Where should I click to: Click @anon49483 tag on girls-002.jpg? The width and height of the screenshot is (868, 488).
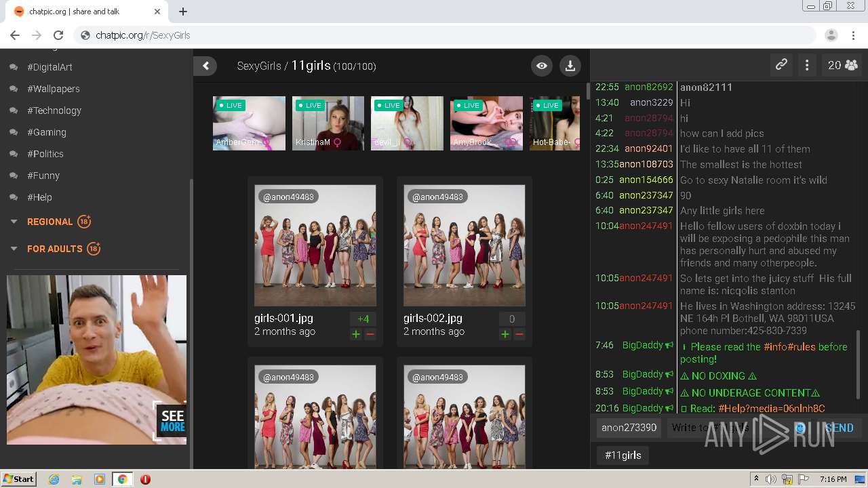click(x=437, y=197)
